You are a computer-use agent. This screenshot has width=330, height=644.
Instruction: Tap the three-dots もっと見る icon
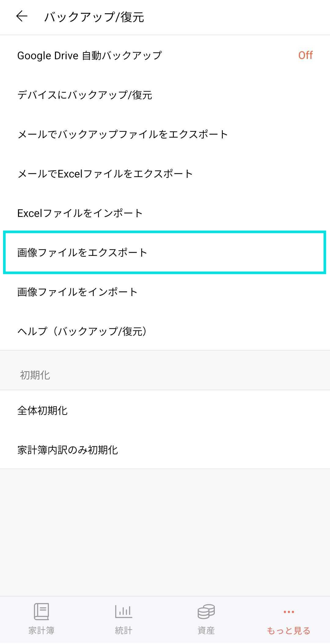point(289,612)
